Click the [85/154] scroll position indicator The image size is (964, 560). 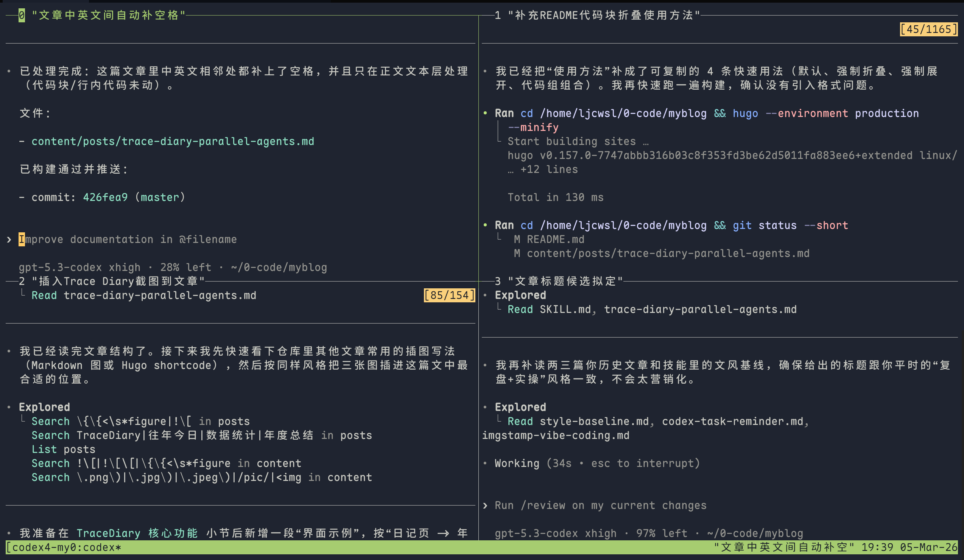[450, 295]
